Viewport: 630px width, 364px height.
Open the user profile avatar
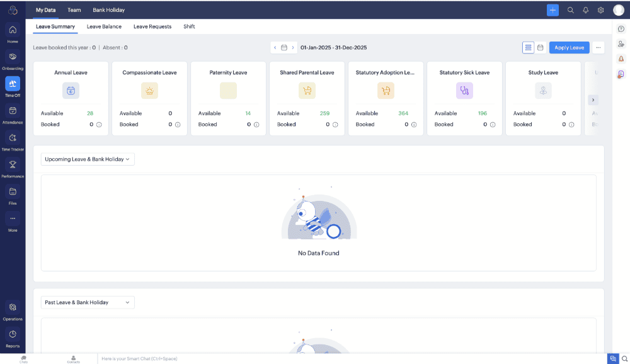pyautogui.click(x=619, y=10)
